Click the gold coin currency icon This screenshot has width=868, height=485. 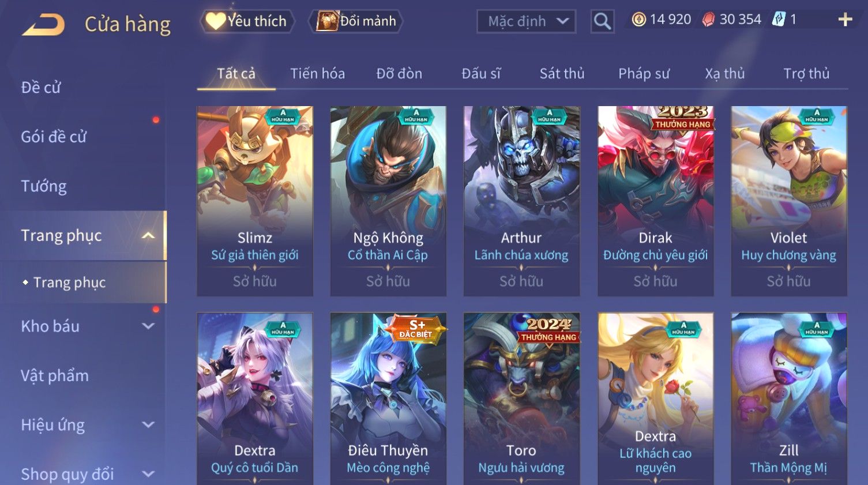click(x=638, y=20)
